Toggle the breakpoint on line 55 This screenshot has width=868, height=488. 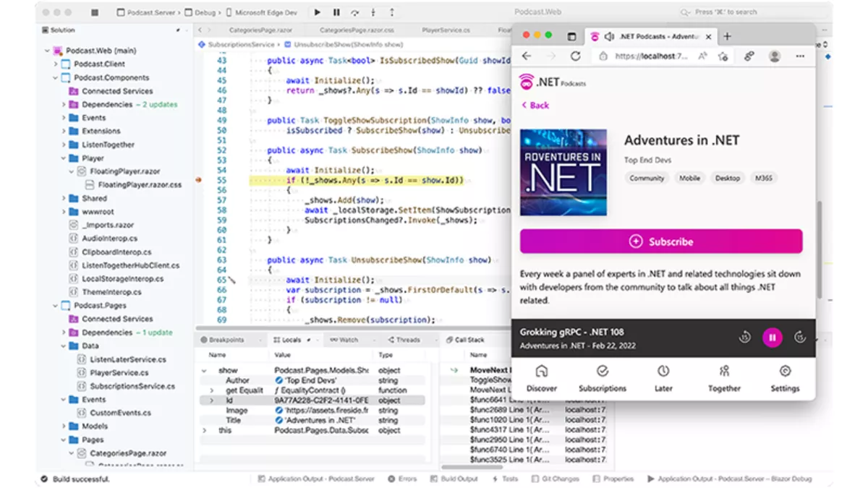point(197,180)
